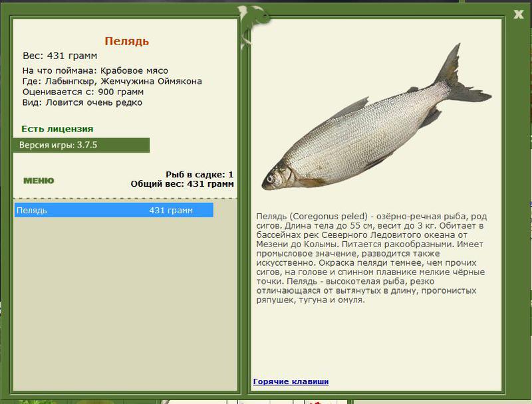Click the Рыб в садке: 1 counter
This screenshot has width=532, height=404.
[x=199, y=175]
